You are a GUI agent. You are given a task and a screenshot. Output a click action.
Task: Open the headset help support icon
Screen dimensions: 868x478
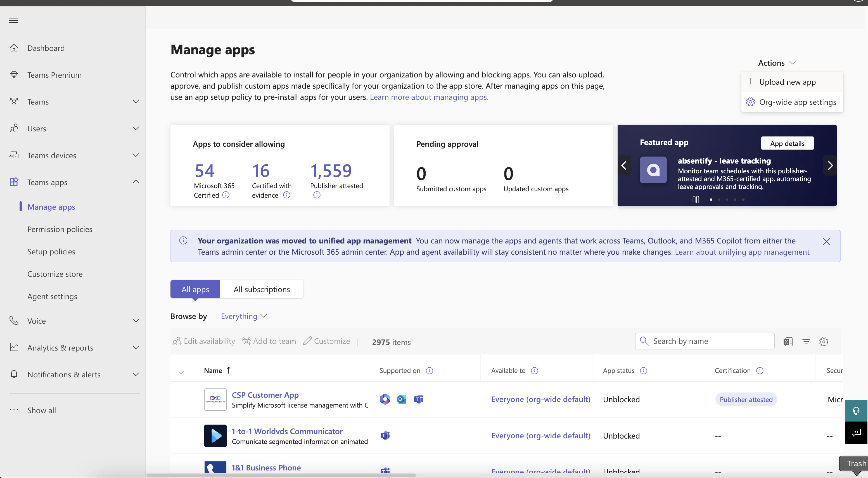856,411
